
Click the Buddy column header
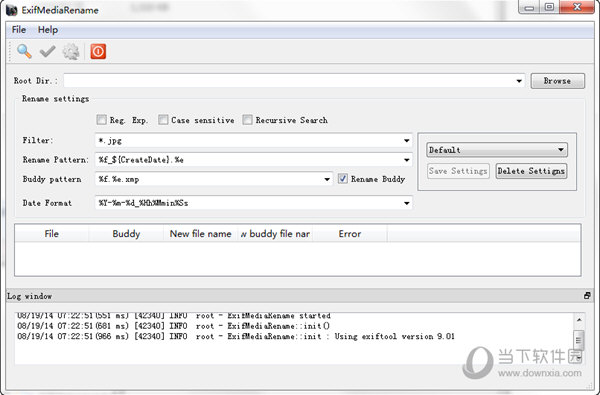(x=126, y=233)
